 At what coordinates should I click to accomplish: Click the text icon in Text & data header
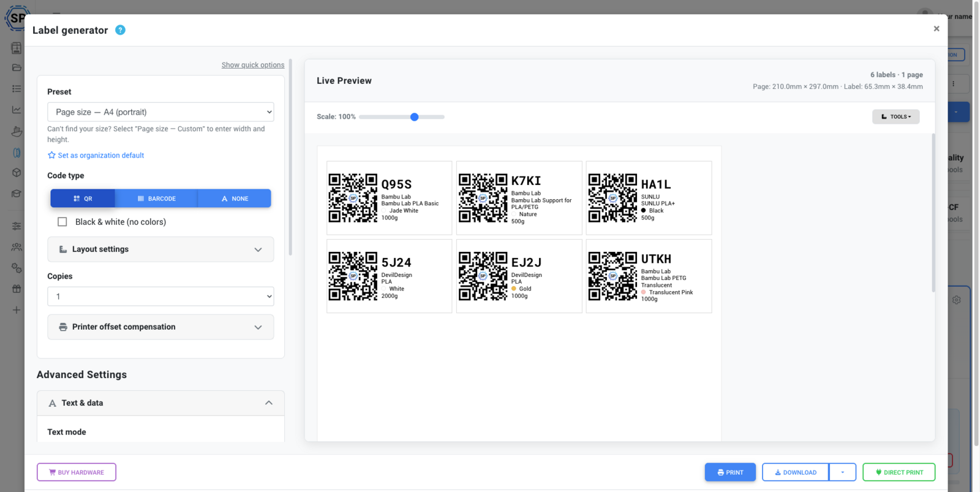click(53, 403)
